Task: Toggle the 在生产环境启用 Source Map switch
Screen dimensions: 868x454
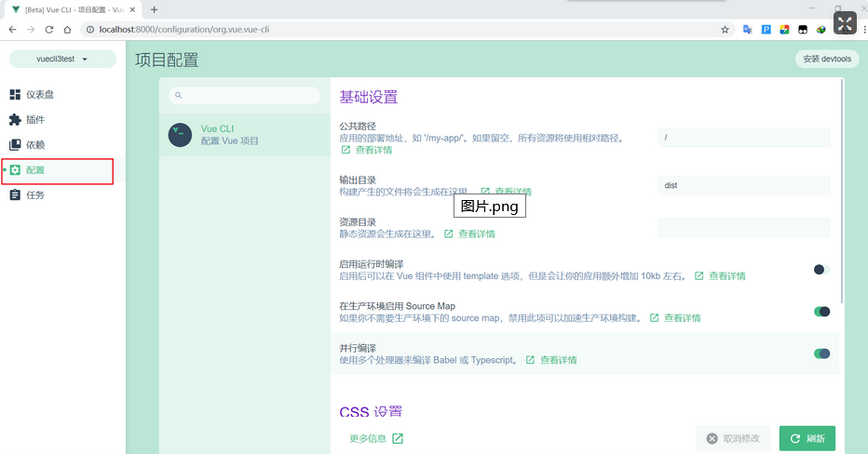Action: tap(821, 312)
